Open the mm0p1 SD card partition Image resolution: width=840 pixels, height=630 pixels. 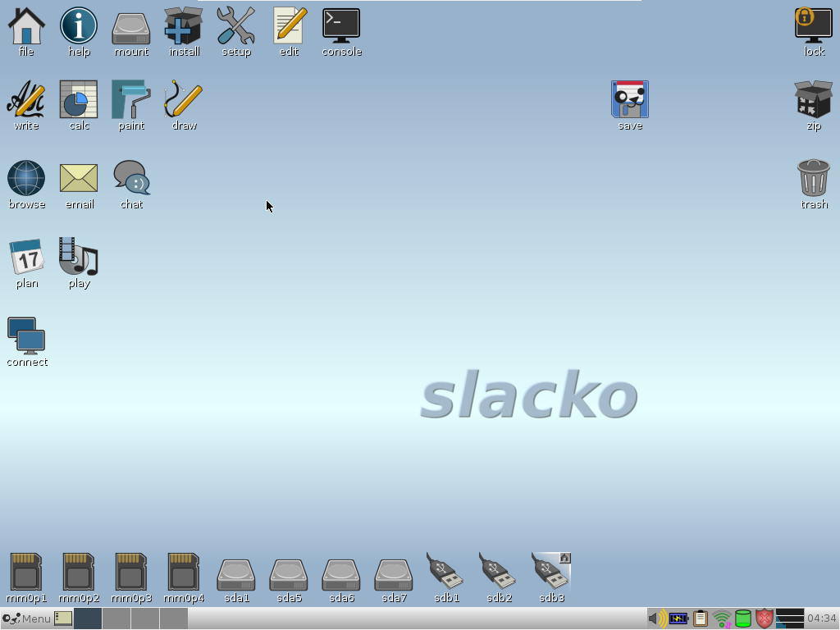tap(26, 572)
